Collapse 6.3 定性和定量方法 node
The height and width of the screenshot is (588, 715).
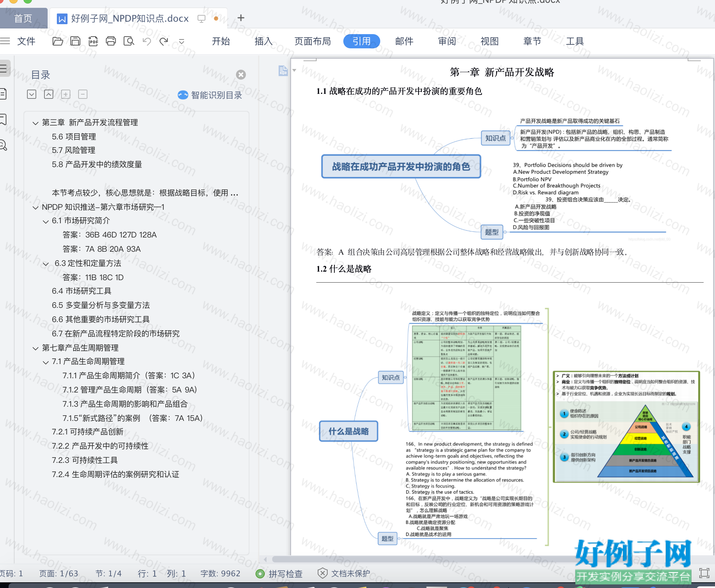pyautogui.click(x=45, y=264)
